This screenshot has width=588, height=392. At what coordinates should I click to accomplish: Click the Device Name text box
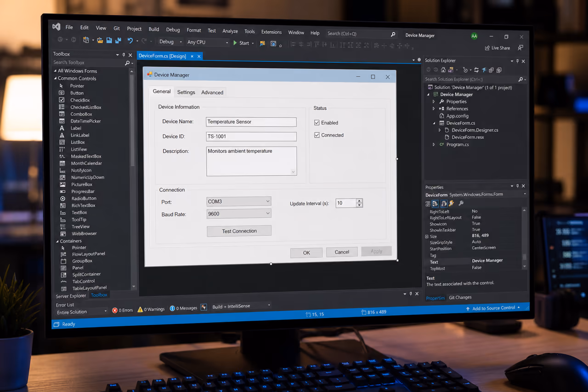point(251,122)
